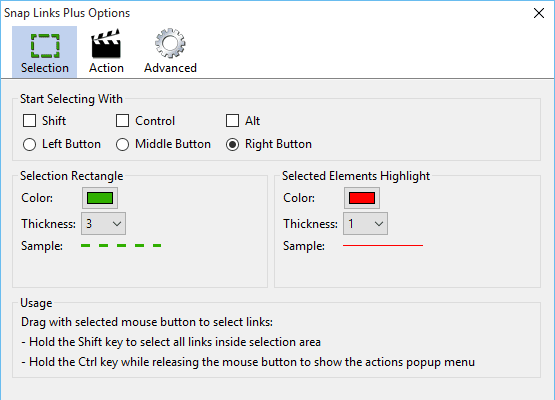The image size is (555, 400).
Task: Select the Left Button radio option
Action: coord(29,144)
